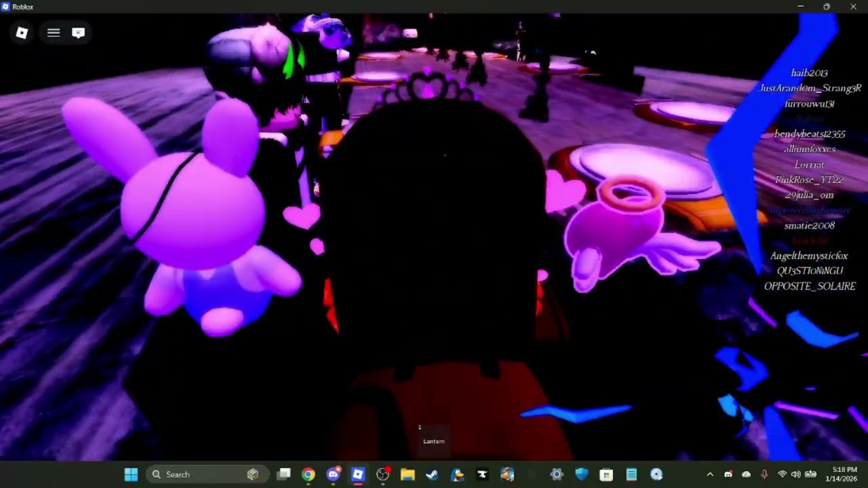Click the Discord tray icon
The width and height of the screenshot is (868, 488).
click(728, 474)
